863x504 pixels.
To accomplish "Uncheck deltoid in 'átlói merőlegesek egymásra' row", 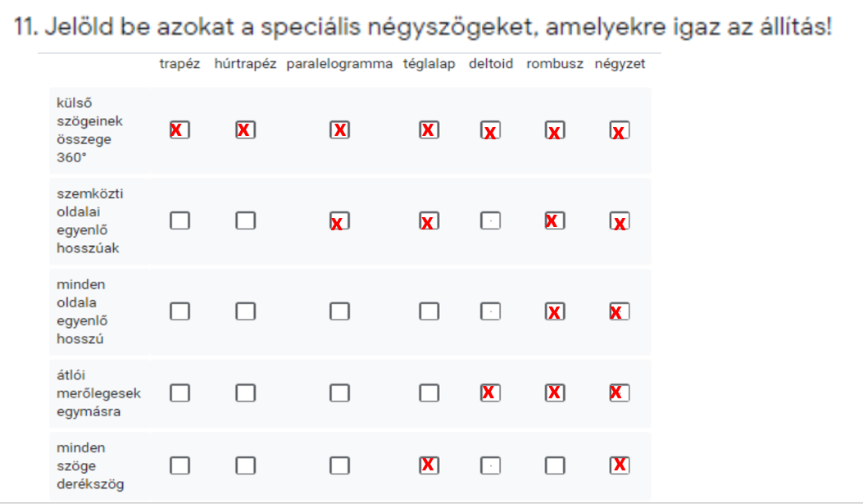I will point(490,393).
